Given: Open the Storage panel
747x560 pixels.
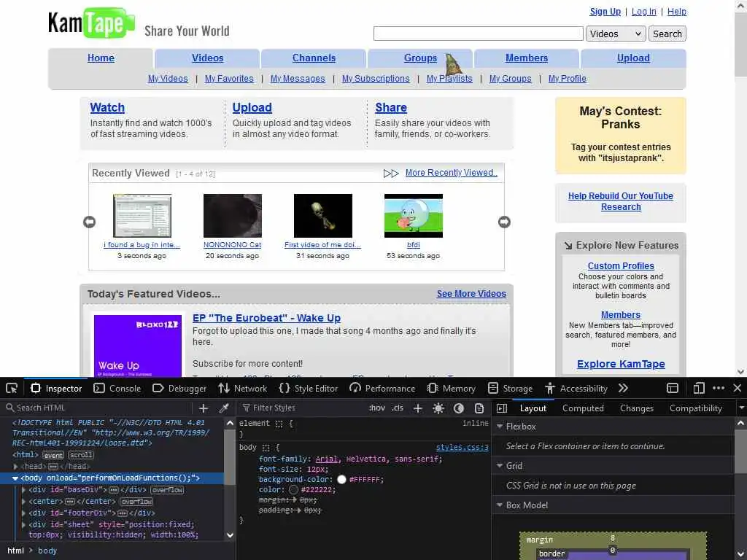Looking at the screenshot, I should [510, 389].
